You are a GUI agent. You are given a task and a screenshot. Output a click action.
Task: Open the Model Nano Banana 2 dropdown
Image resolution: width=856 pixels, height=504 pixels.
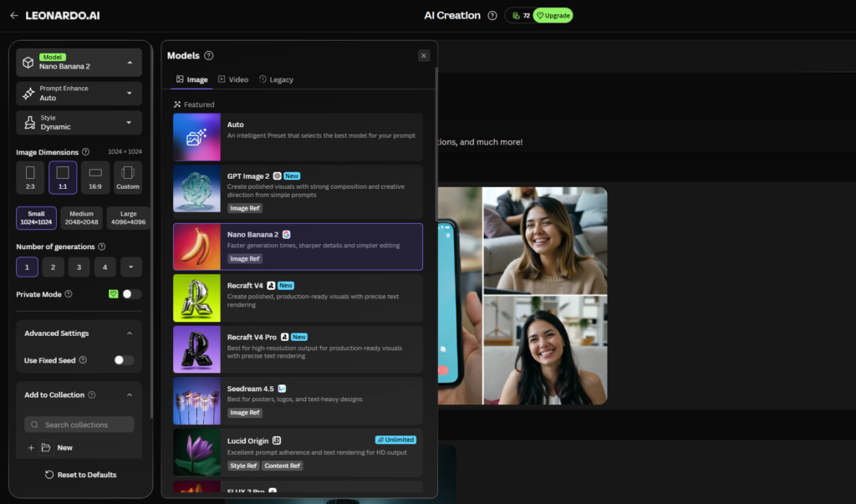pyautogui.click(x=79, y=62)
